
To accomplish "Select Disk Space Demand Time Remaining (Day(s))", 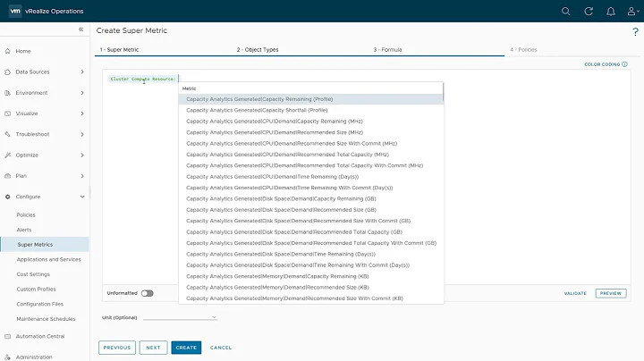I will pyautogui.click(x=311, y=255).
